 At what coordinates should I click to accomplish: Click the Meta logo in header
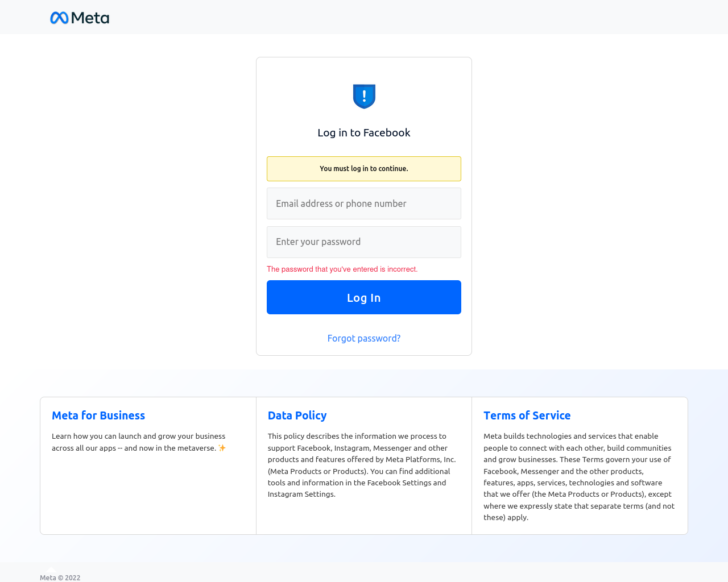pos(80,18)
